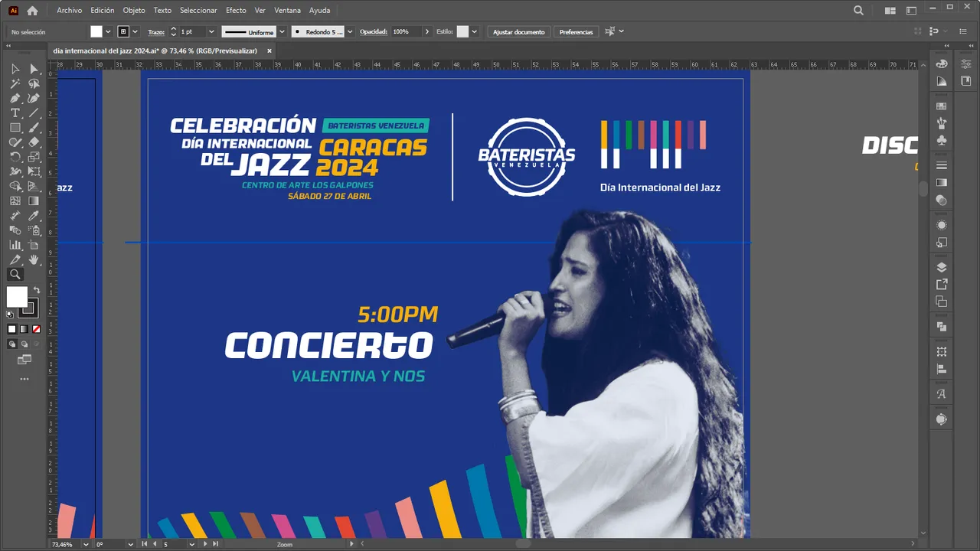Open Objeto menu
Image resolution: width=980 pixels, height=551 pixels.
[134, 11]
